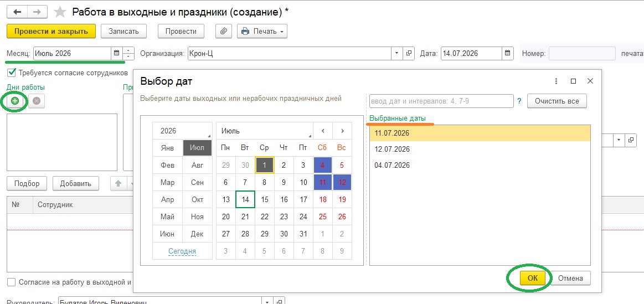Select 04.07.2026 in selected dates list
644x304 pixels.
click(480, 165)
